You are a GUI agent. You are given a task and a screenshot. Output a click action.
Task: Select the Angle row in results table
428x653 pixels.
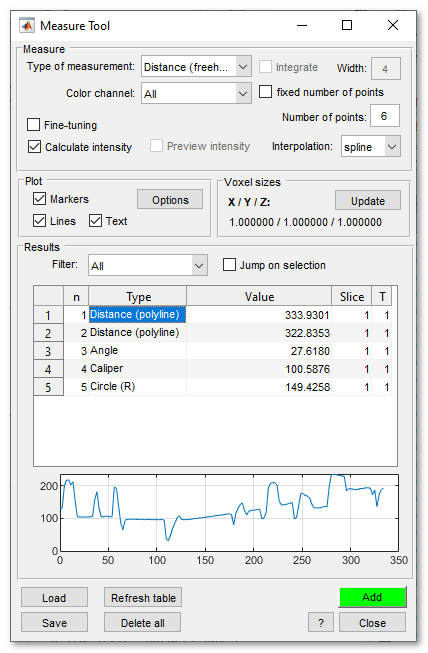(212, 351)
